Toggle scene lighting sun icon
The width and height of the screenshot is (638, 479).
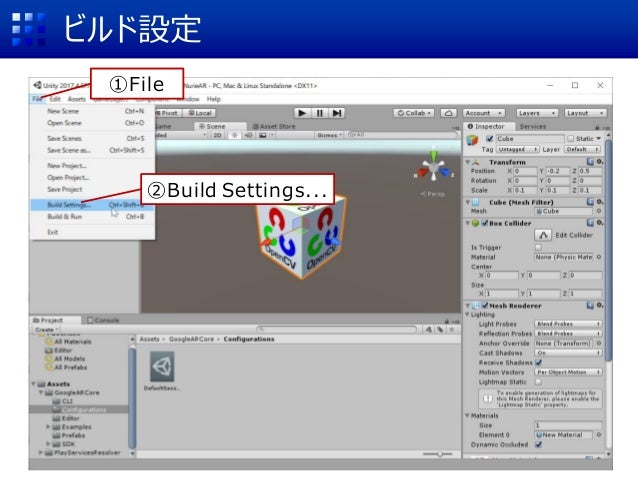coord(234,135)
